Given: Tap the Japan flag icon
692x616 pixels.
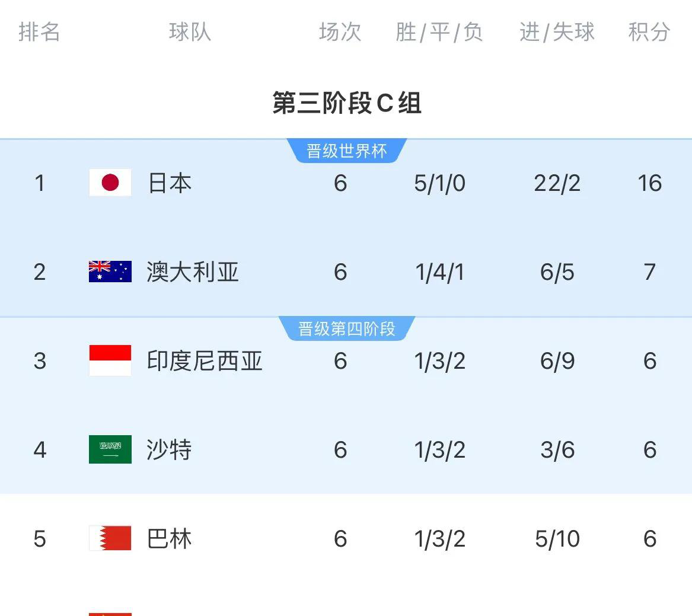Looking at the screenshot, I should [110, 182].
